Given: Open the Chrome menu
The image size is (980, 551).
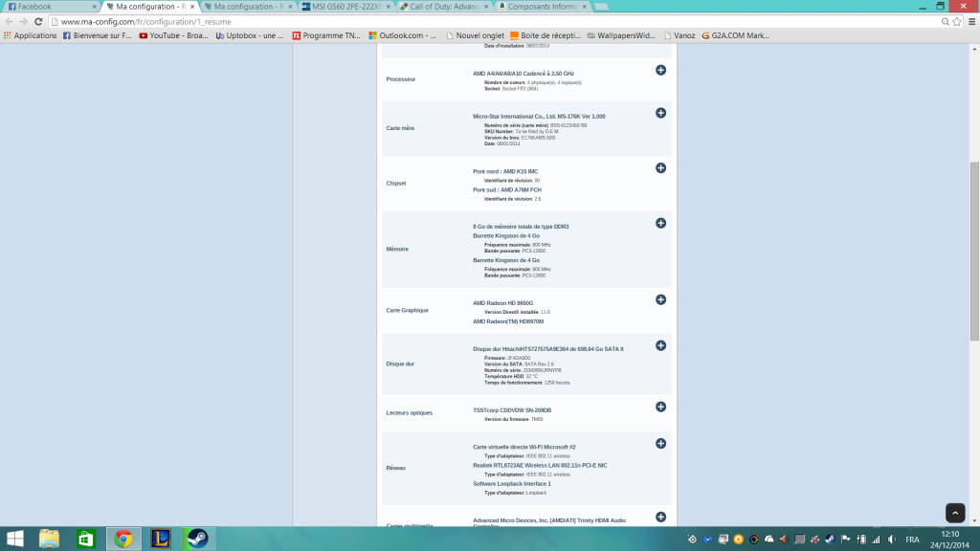Looking at the screenshot, I should [972, 21].
